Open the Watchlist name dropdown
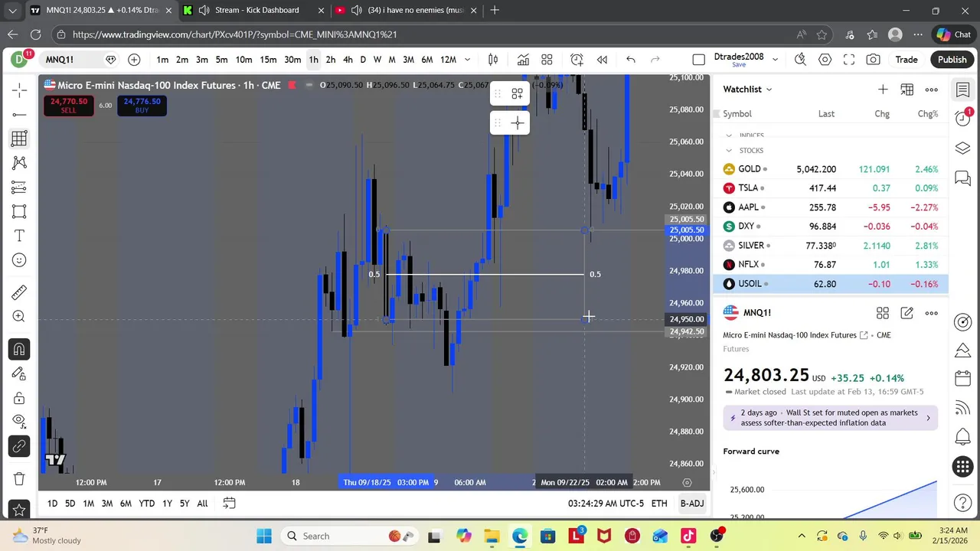This screenshot has width=980, height=551. pos(748,90)
